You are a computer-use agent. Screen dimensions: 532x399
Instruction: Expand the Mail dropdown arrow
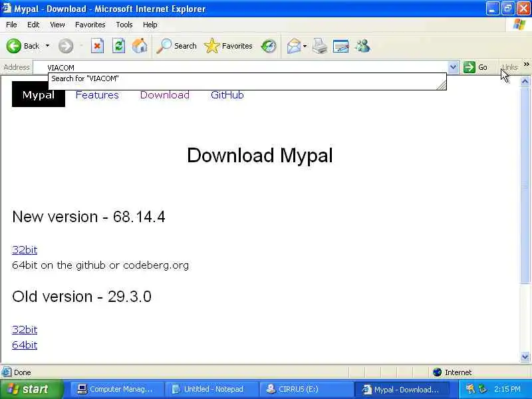tap(305, 46)
